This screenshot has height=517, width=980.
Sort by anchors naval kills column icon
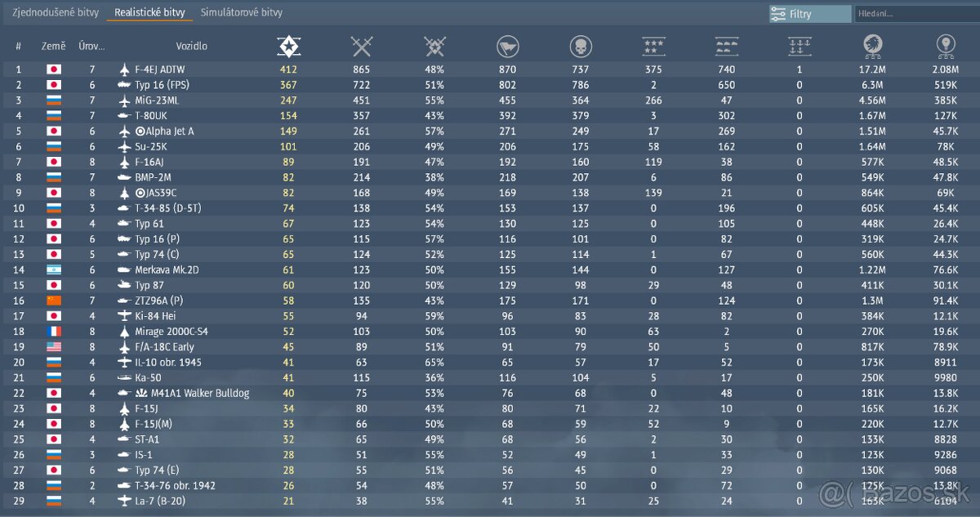[x=800, y=47]
